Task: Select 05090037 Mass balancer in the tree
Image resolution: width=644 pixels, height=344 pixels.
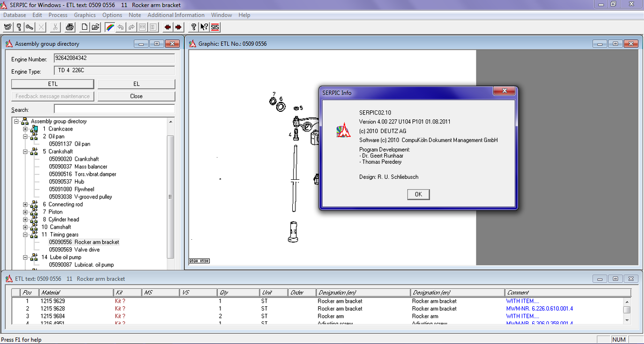Action: tap(78, 167)
